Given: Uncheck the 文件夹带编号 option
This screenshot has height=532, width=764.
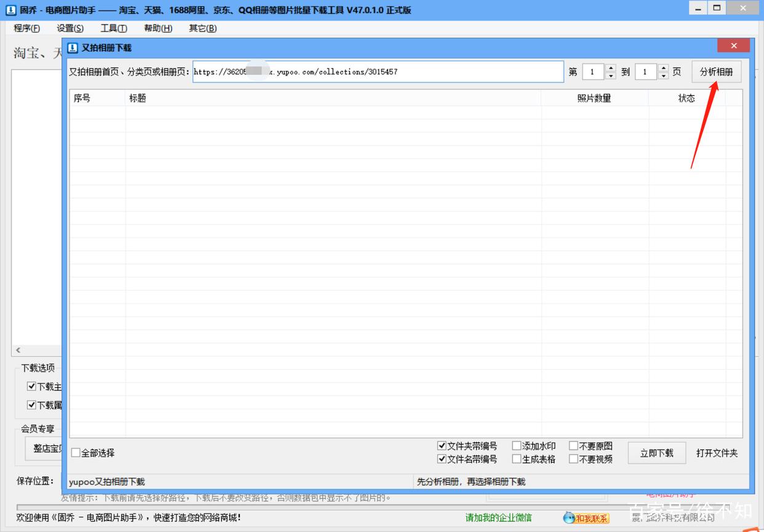Looking at the screenshot, I should [442, 445].
